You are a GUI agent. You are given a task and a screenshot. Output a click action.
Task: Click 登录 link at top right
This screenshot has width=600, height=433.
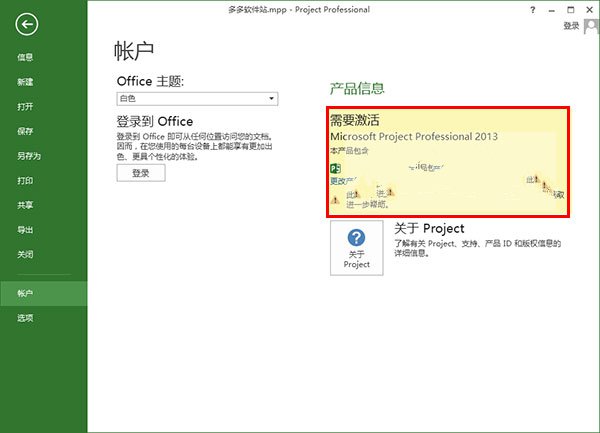(571, 26)
